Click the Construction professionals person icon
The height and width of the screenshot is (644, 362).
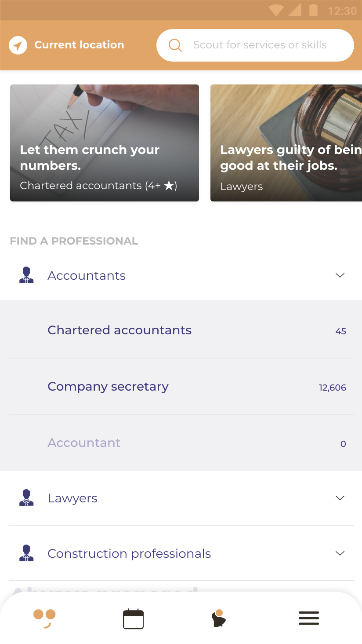click(26, 553)
